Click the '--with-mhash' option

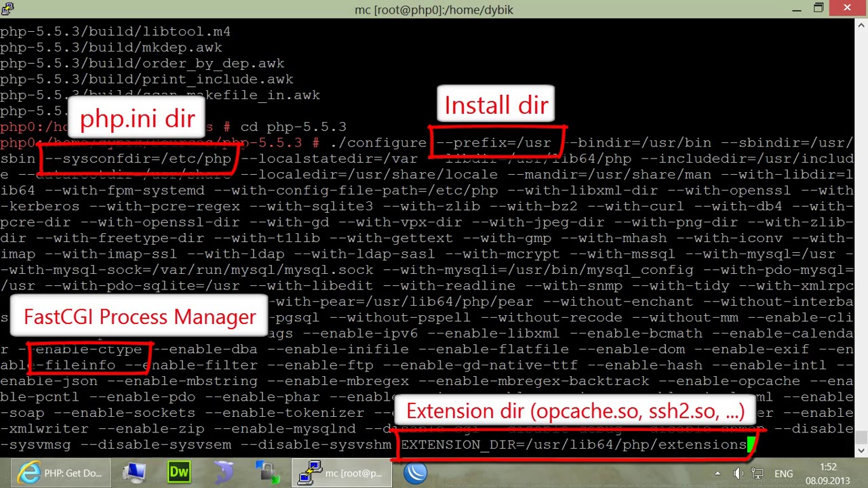(x=614, y=239)
